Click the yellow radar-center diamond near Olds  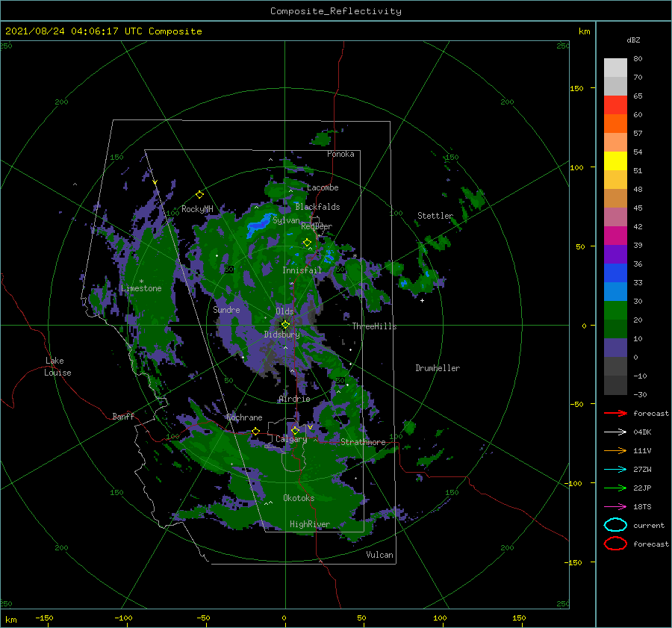(x=285, y=325)
